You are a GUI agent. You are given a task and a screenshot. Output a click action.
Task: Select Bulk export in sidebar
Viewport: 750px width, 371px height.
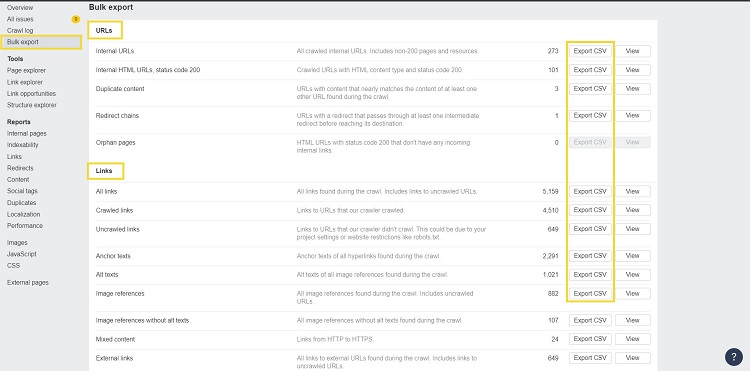[23, 42]
